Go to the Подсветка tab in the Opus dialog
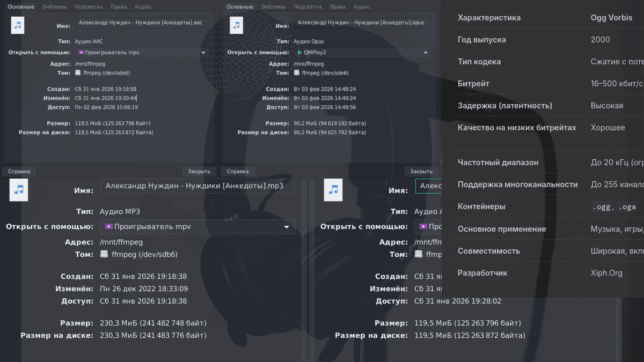The width and height of the screenshot is (644, 362). tap(308, 7)
